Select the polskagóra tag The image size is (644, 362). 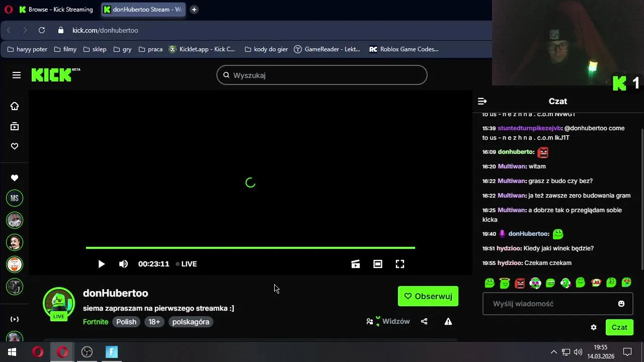pos(191,322)
